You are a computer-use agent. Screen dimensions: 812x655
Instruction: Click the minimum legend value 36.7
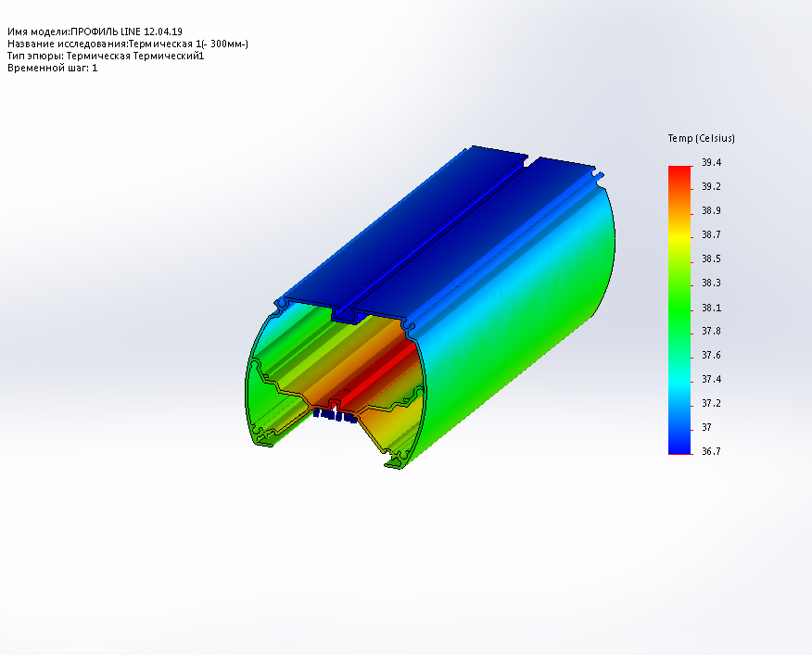pyautogui.click(x=711, y=451)
